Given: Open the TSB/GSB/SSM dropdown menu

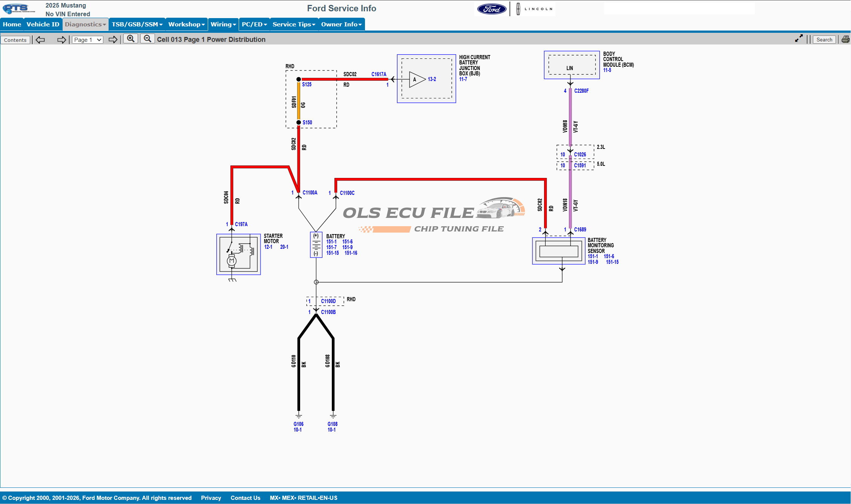Looking at the screenshot, I should (137, 24).
